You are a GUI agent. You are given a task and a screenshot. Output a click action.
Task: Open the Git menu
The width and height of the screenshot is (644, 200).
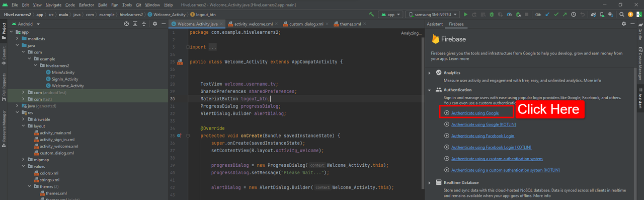139,5
